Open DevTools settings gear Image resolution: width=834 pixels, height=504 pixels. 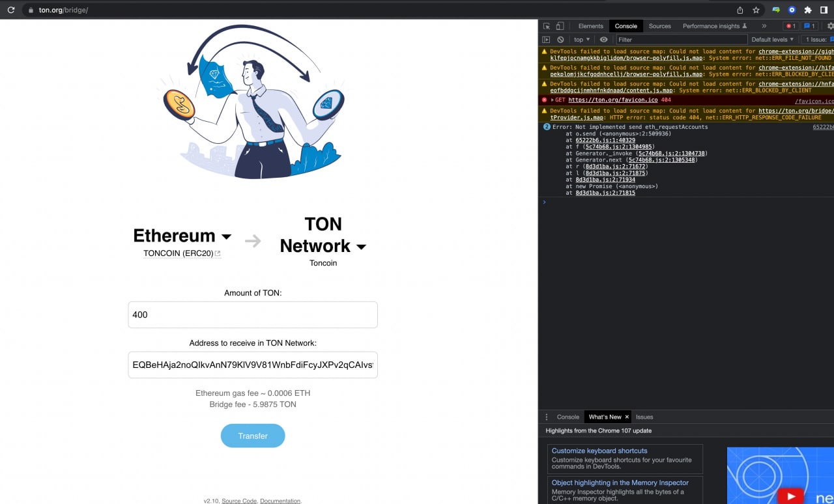point(830,26)
